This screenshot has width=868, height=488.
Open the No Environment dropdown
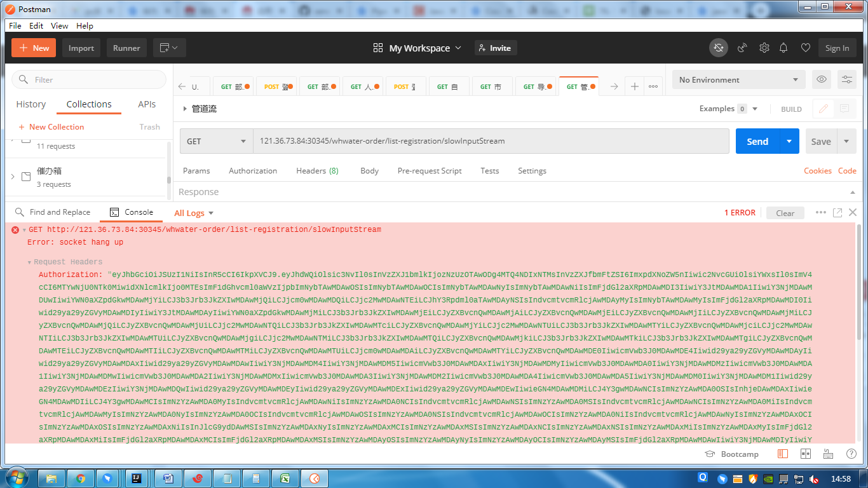coord(737,79)
